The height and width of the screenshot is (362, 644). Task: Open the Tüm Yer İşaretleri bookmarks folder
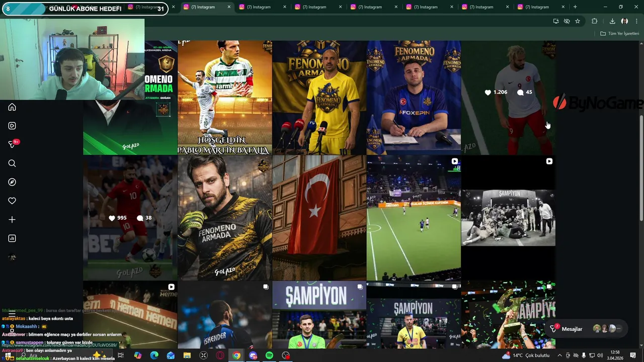click(619, 34)
